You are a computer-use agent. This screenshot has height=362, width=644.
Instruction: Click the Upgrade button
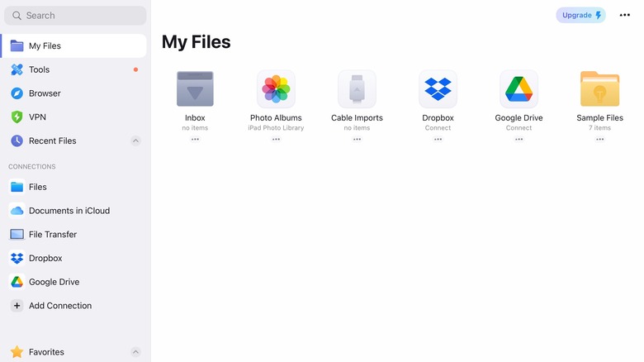580,15
